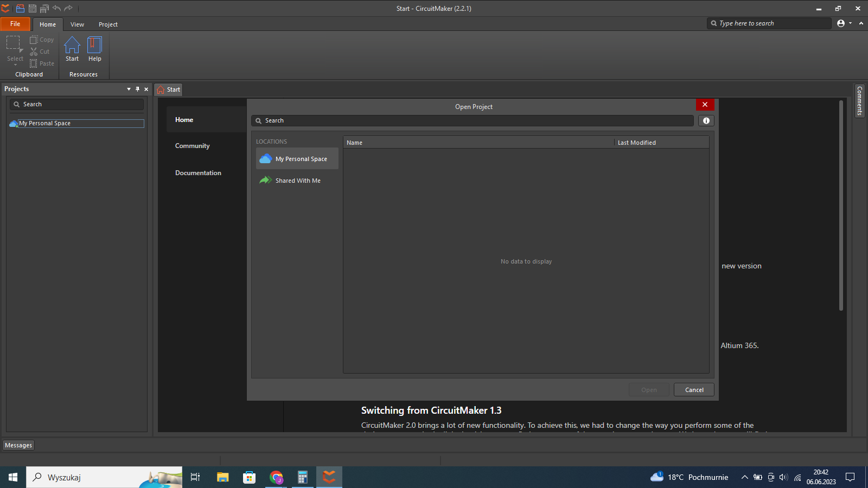
Task: Click the Cancel button in Open Project
Action: (x=694, y=390)
